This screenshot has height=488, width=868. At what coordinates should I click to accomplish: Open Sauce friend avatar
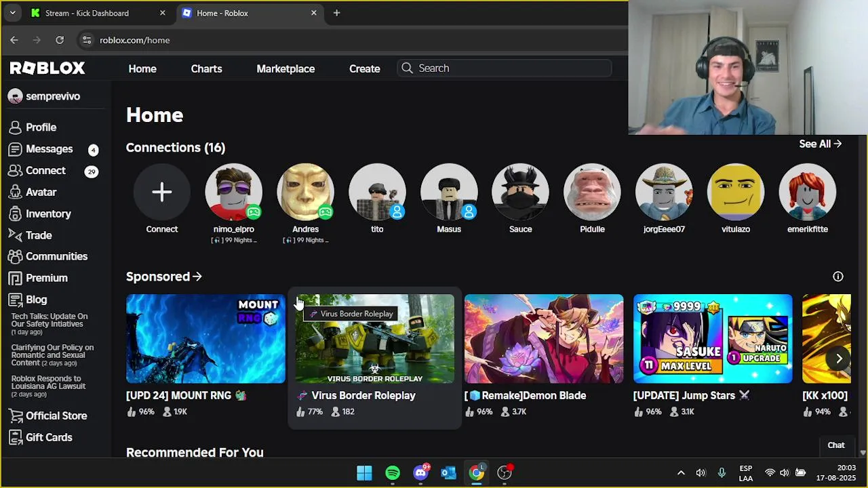pos(521,192)
